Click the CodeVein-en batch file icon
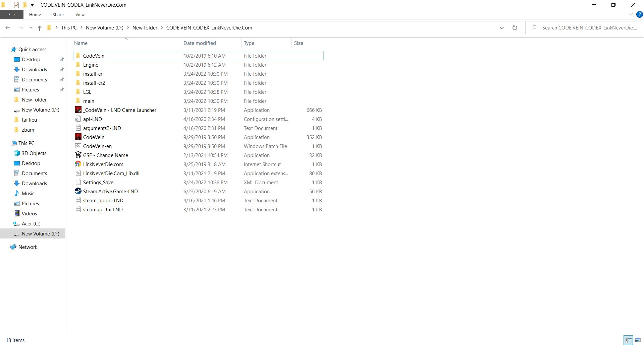 pyautogui.click(x=78, y=146)
